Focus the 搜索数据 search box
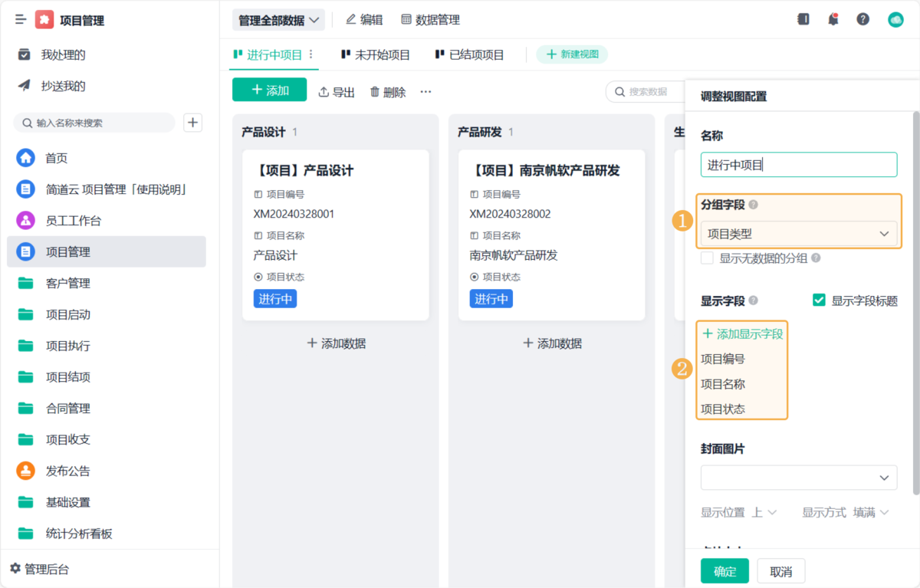 pyautogui.click(x=646, y=92)
